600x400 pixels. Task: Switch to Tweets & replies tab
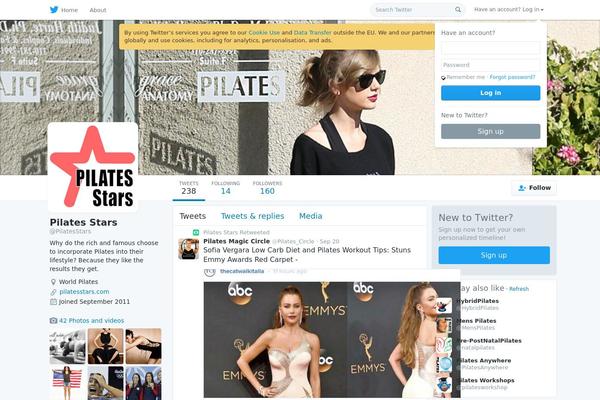point(253,216)
